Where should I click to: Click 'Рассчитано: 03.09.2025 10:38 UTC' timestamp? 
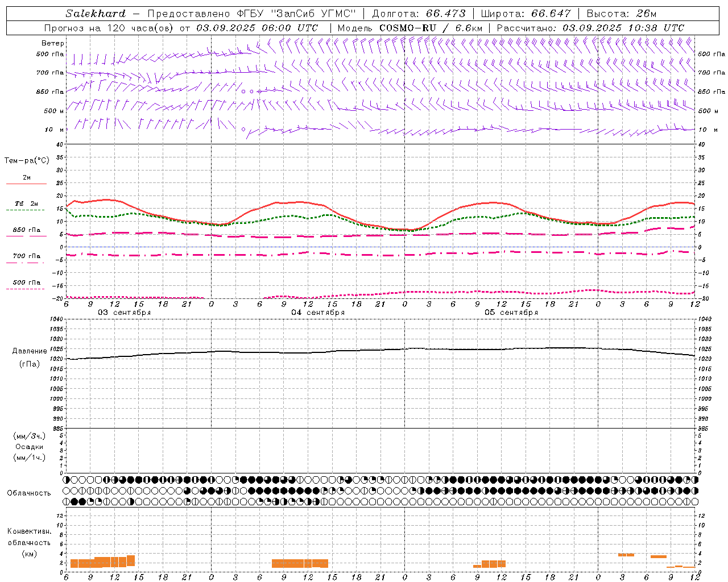pyautogui.click(x=590, y=28)
